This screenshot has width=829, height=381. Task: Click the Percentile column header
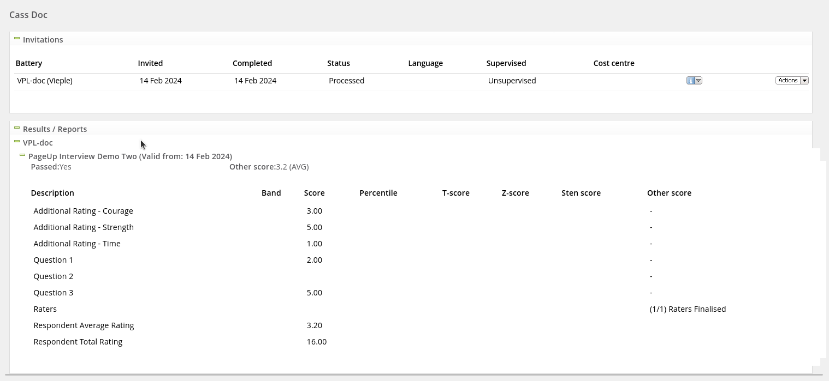[378, 193]
